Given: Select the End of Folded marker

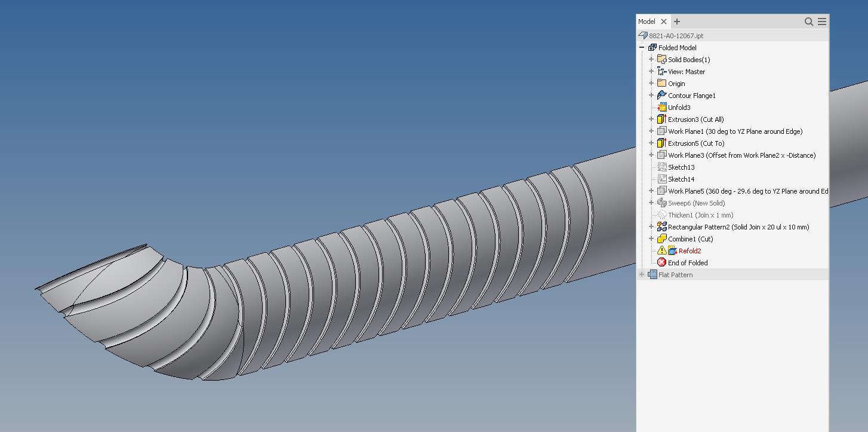Looking at the screenshot, I should pos(663,262).
